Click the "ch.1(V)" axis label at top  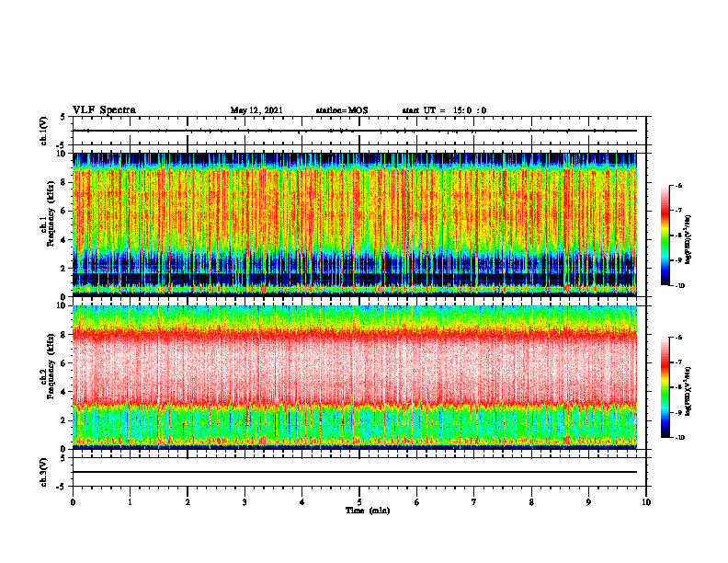point(44,131)
